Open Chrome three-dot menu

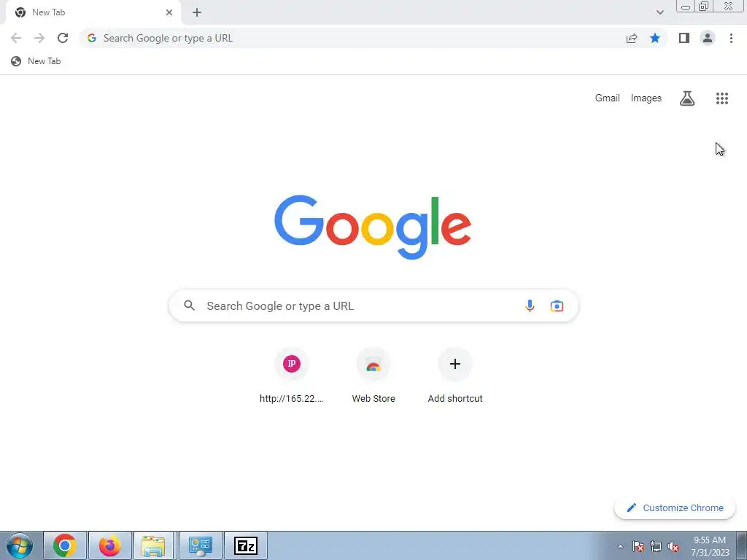731,38
